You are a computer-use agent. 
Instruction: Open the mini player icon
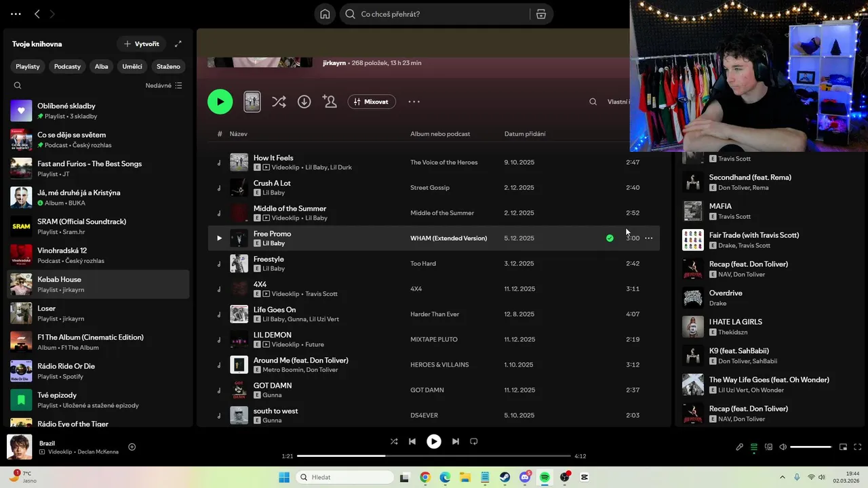coord(844,447)
